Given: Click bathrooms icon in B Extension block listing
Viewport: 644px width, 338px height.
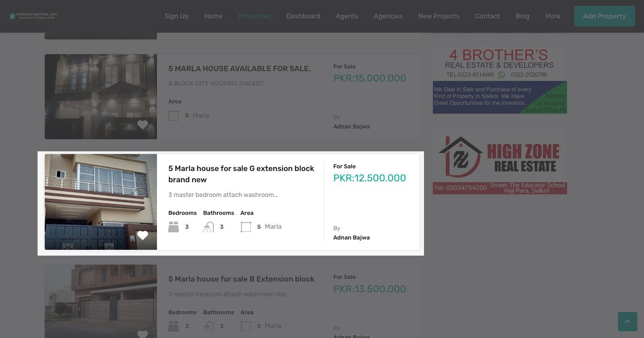Looking at the screenshot, I should click(x=208, y=326).
